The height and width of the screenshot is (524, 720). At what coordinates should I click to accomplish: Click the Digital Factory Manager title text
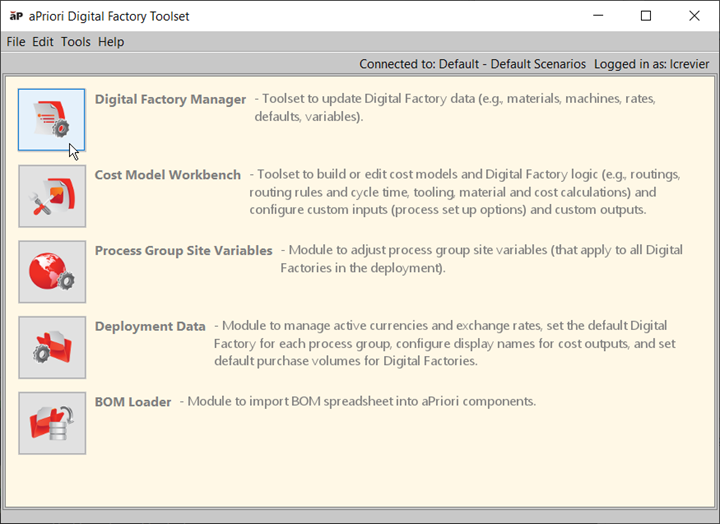click(170, 99)
